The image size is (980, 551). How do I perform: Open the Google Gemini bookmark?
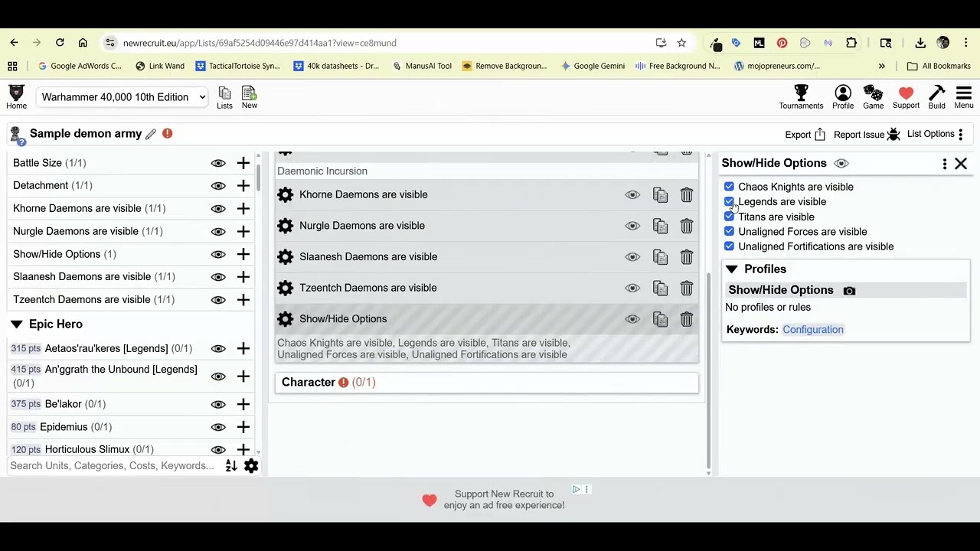click(x=593, y=66)
